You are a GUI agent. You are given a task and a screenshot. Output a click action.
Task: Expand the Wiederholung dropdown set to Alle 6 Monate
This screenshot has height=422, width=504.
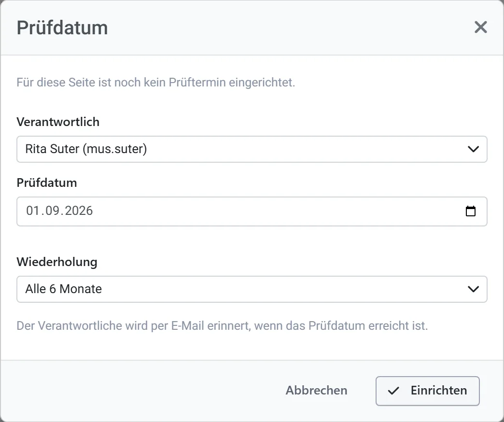click(x=252, y=289)
